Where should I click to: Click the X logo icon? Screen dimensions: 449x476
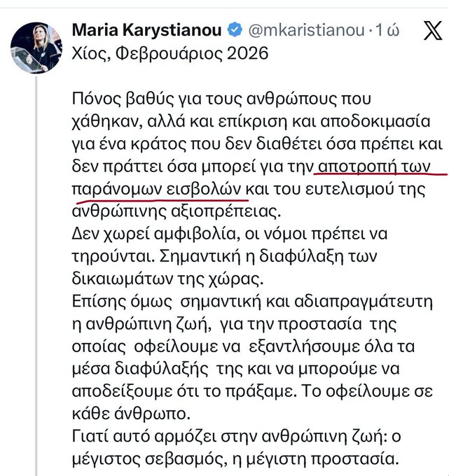click(429, 31)
